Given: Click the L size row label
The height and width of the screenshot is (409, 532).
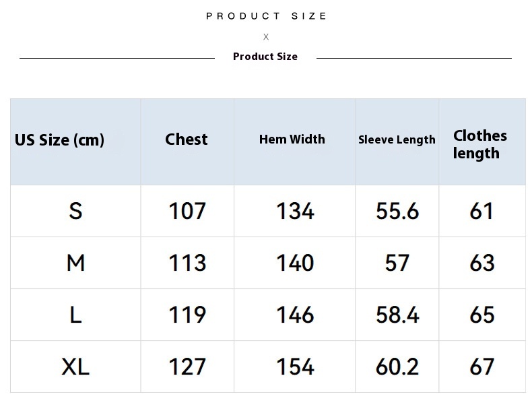Looking at the screenshot, I should (x=75, y=315).
